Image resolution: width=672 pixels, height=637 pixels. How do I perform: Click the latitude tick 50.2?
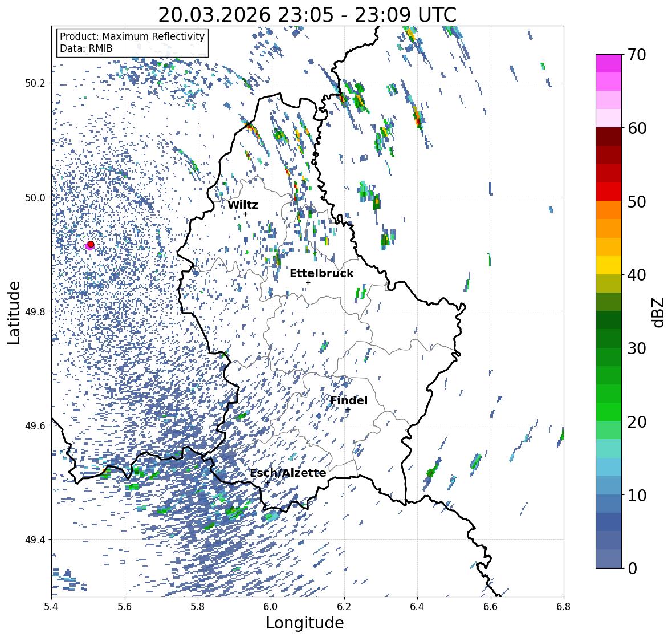point(35,83)
